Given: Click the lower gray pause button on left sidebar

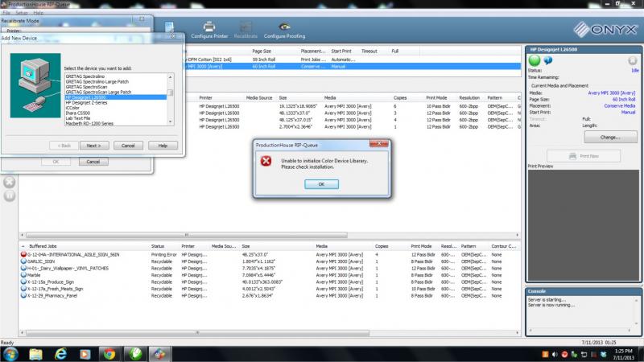Looking at the screenshot, I should pos(10,195).
